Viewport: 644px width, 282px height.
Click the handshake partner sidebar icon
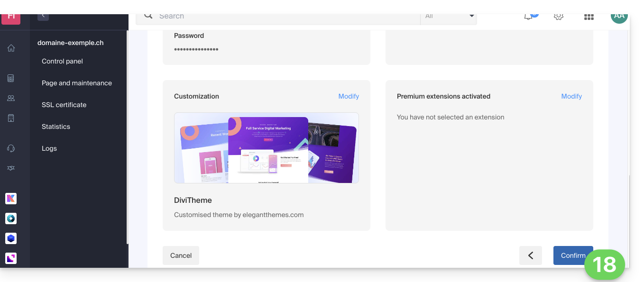click(11, 168)
